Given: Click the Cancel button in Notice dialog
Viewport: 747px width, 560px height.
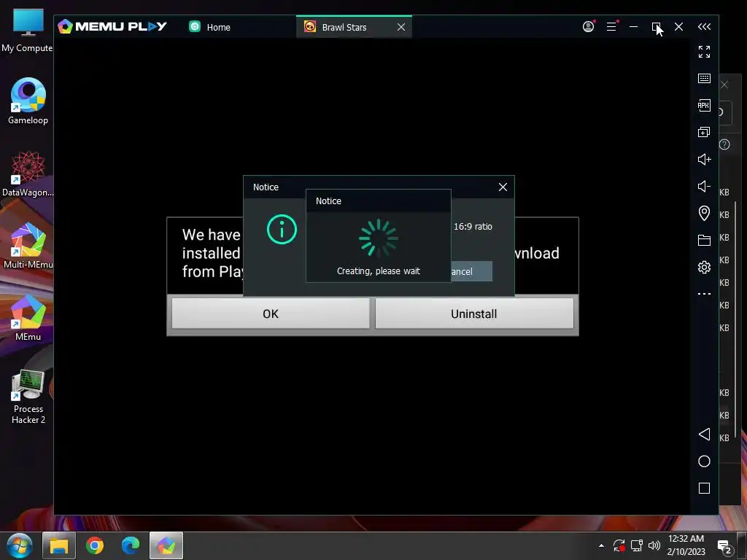Looking at the screenshot, I should (x=471, y=271).
